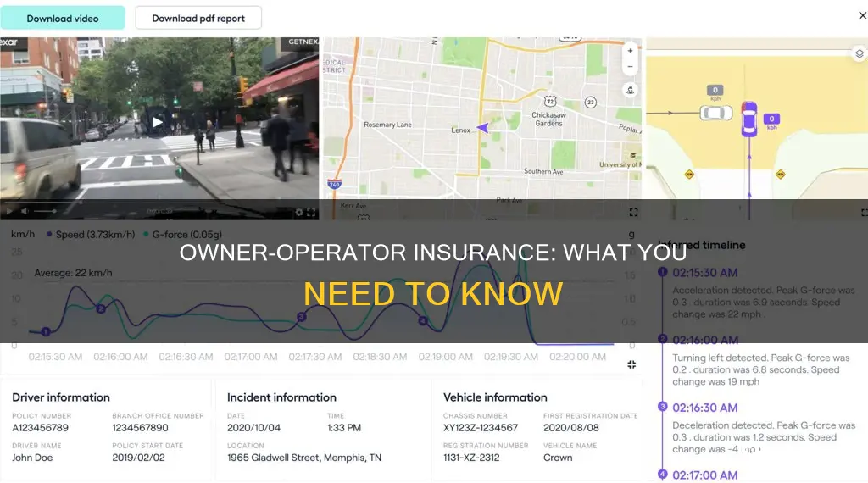Open video settings gear icon
Image resolution: width=868 pixels, height=483 pixels.
point(299,212)
